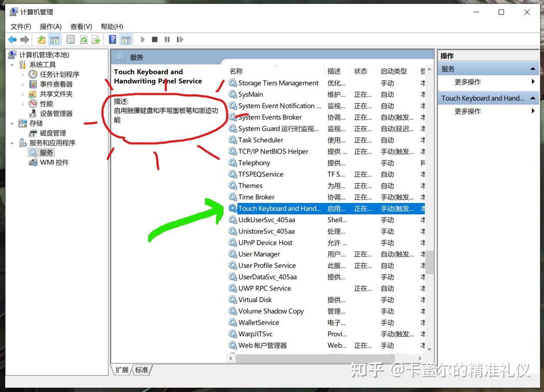544x392 pixels.
Task: Click the services list scrollbar down arrow
Action: tap(430, 349)
